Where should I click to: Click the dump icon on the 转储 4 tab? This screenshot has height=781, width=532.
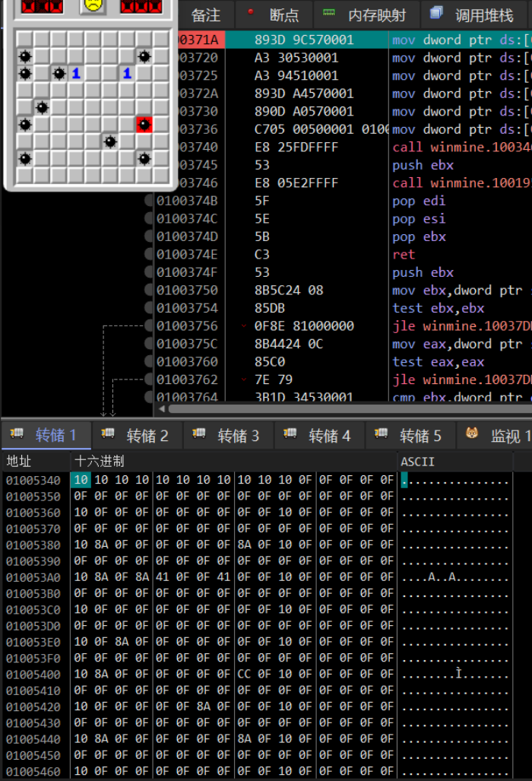290,433
